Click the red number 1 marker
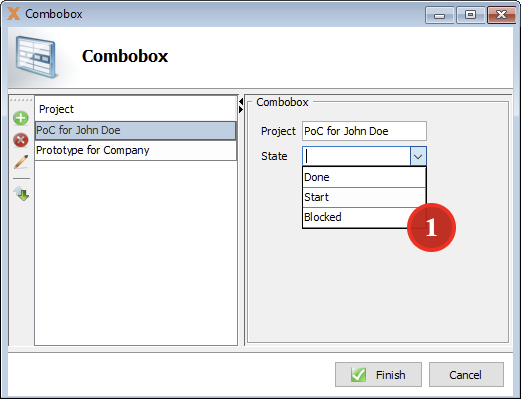 (431, 227)
